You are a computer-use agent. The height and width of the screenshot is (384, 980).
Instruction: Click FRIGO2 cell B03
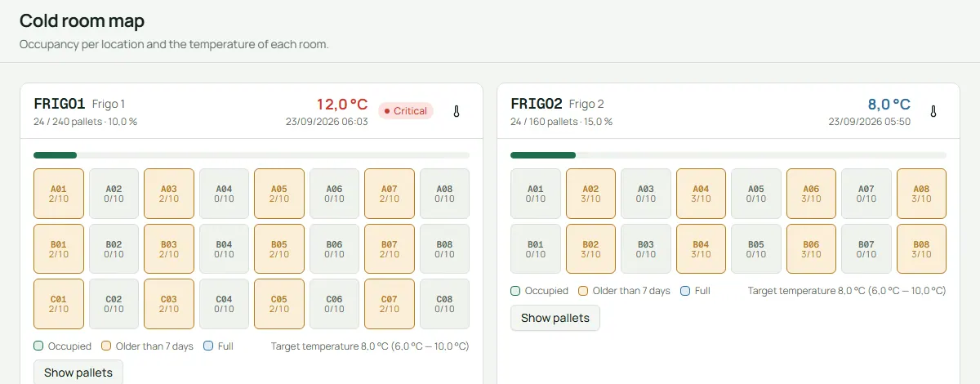click(646, 248)
